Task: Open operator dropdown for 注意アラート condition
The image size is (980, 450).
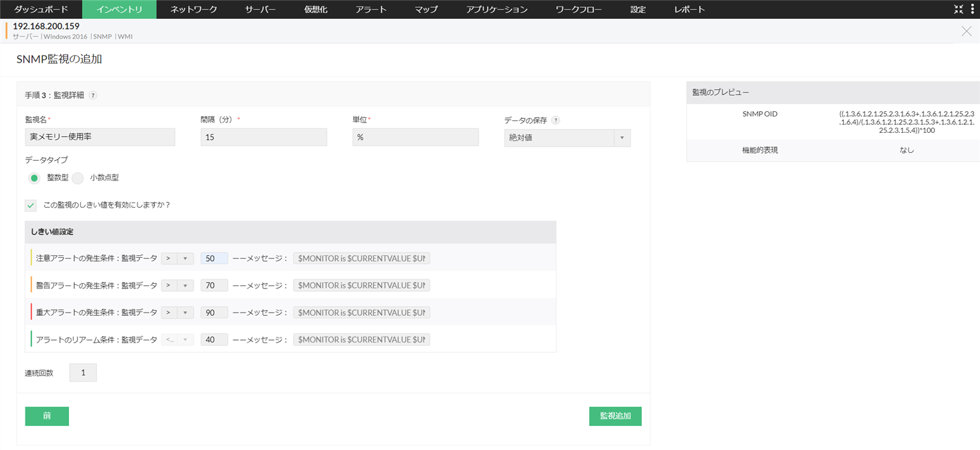Action: coord(177,259)
